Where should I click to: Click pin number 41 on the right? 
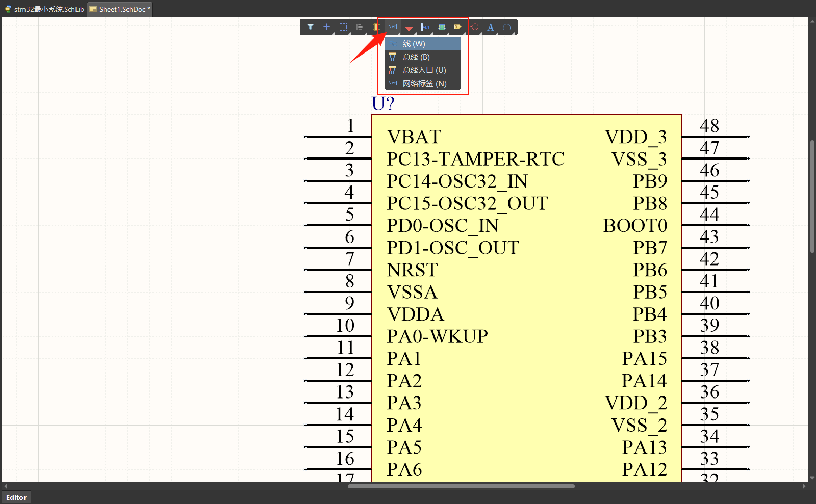tap(709, 281)
